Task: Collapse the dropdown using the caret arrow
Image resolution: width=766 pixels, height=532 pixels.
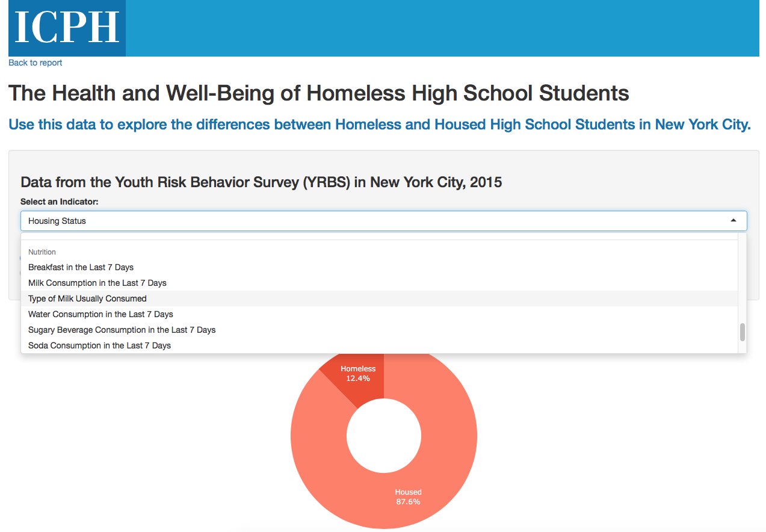Action: coord(733,221)
